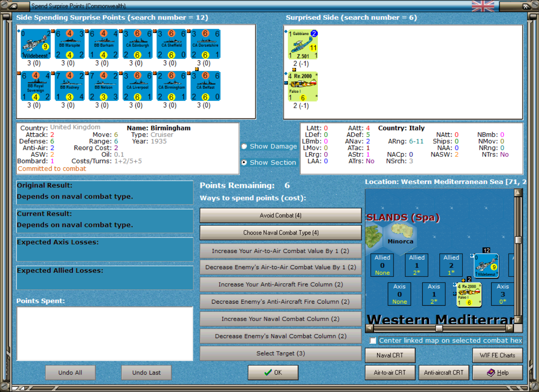
Task: Click Increase Your Anti-Aircraft Fire Column
Action: [x=280, y=285]
